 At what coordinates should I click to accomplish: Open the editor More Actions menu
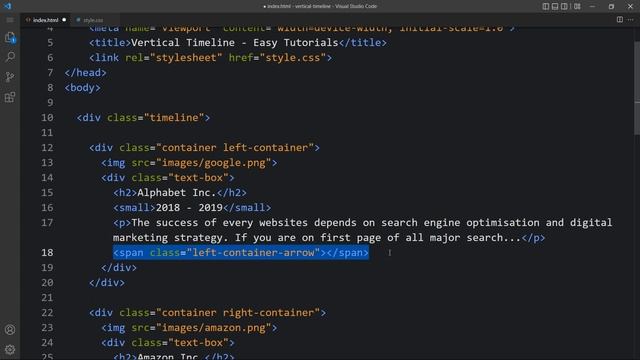pyautogui.click(x=631, y=20)
